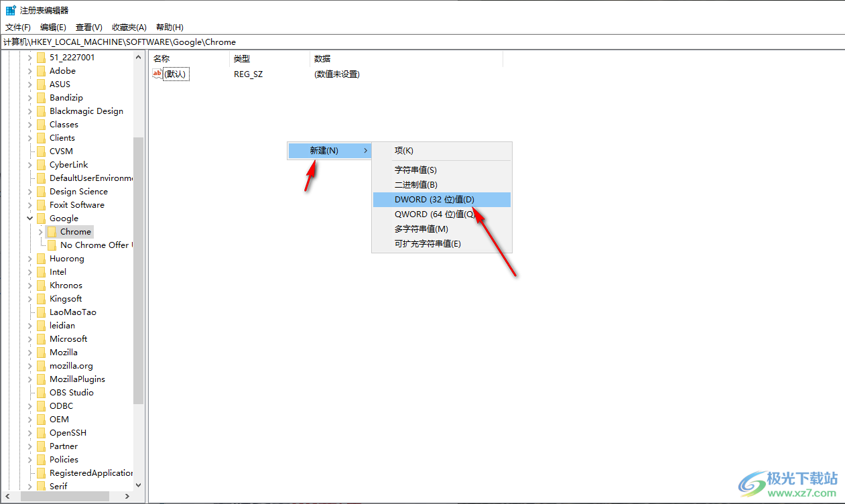Image resolution: width=845 pixels, height=504 pixels.
Task: Click the Google folder icon
Action: [42, 218]
